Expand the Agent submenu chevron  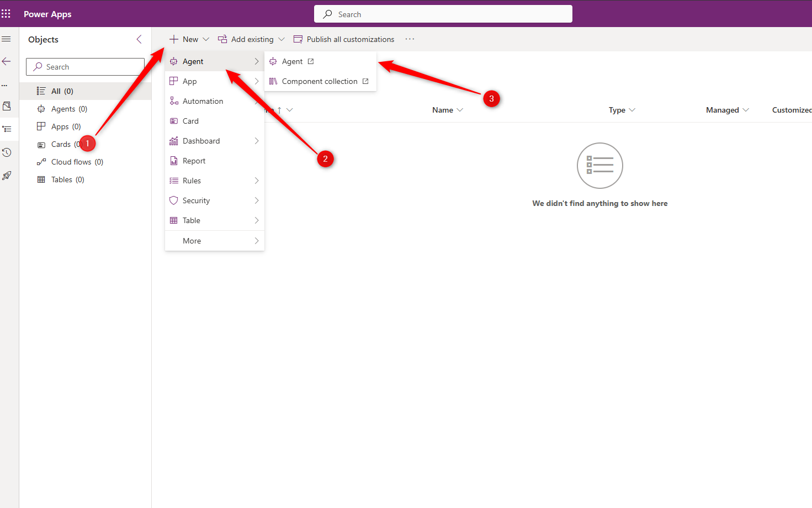coord(257,61)
